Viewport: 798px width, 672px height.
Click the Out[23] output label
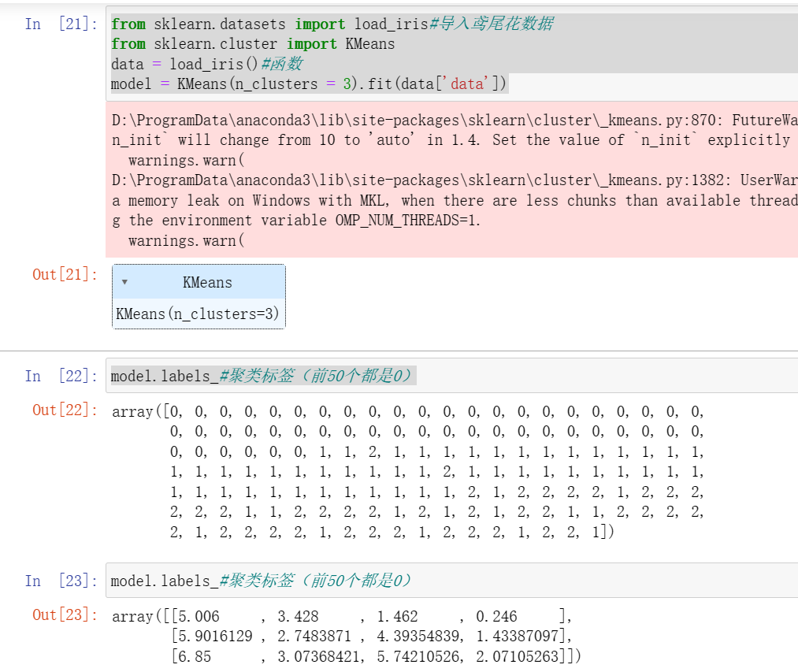coord(65,615)
